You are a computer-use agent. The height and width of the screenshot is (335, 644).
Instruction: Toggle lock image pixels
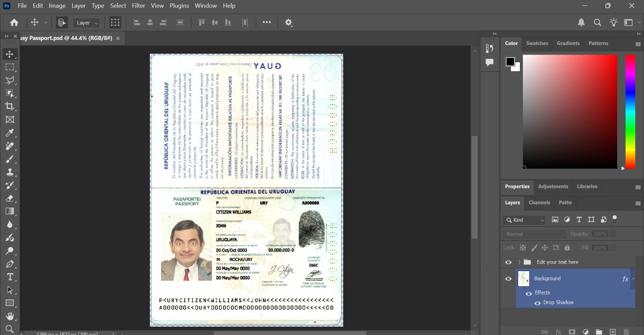pyautogui.click(x=534, y=248)
